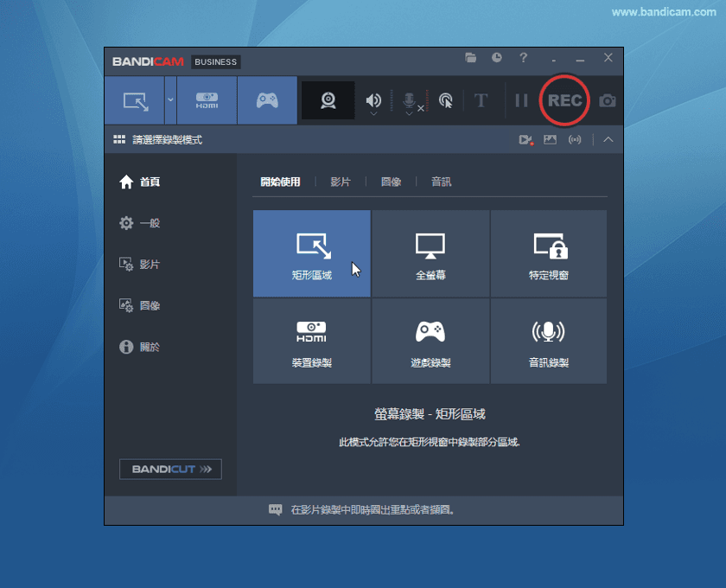Image resolution: width=726 pixels, height=588 pixels.
Task: Open screen recording mode dropdown arrow
Action: (170, 100)
